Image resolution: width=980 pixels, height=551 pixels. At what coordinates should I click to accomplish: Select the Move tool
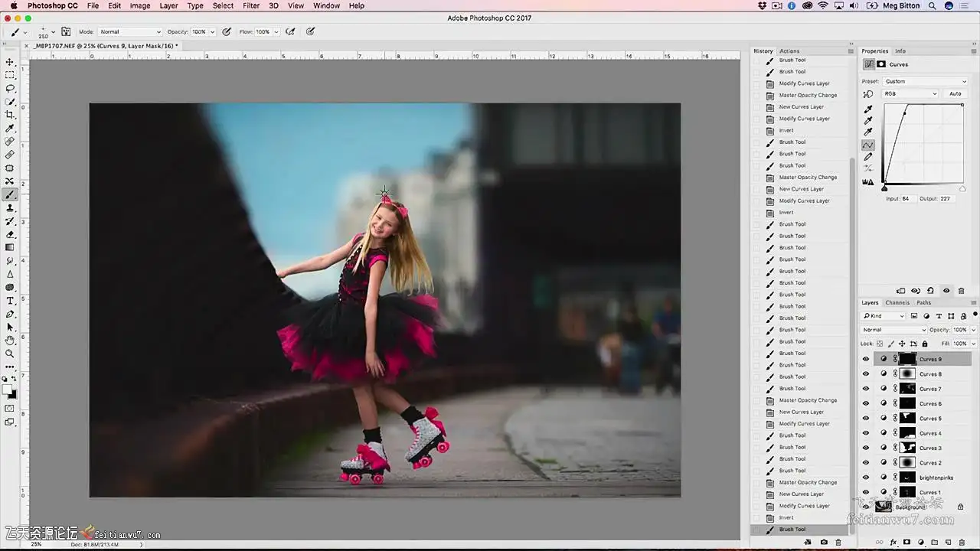(x=10, y=62)
